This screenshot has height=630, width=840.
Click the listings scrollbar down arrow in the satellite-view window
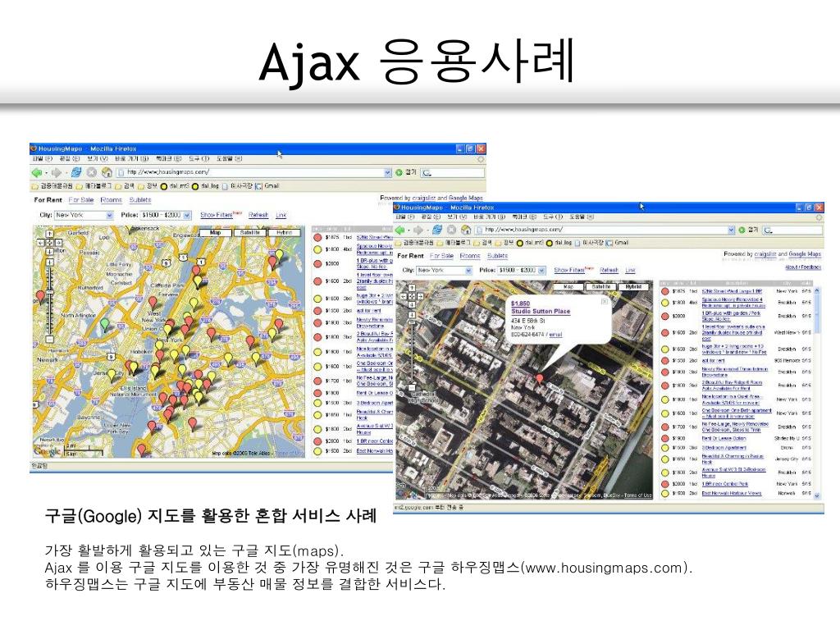tap(817, 496)
